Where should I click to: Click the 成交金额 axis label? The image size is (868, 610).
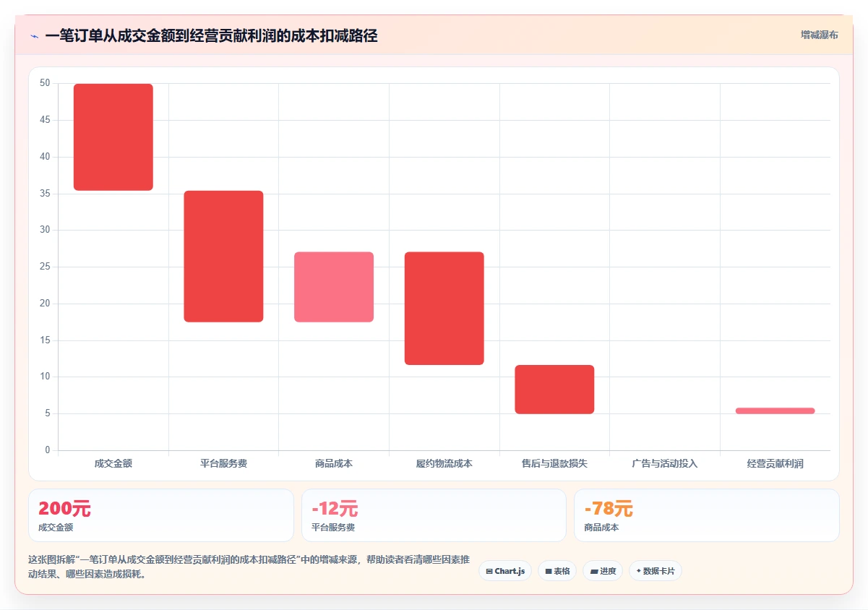pyautogui.click(x=113, y=463)
